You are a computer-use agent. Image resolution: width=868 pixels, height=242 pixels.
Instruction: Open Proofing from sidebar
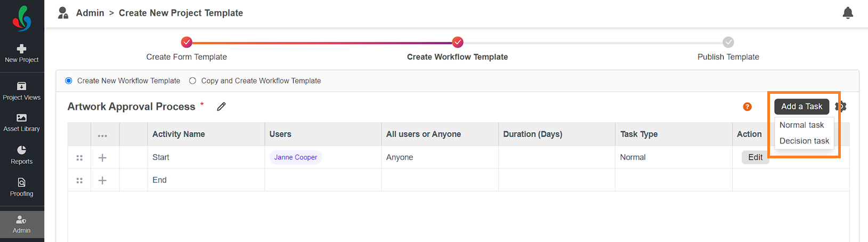tap(22, 188)
